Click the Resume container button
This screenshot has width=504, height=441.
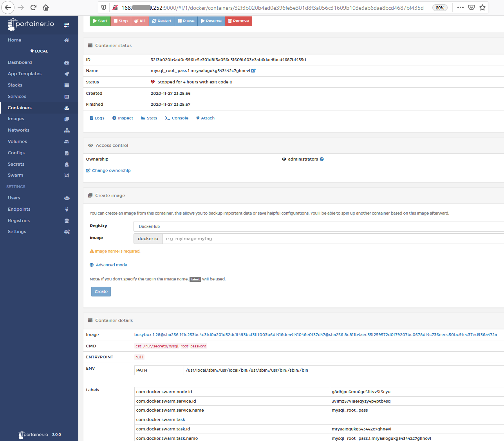[211, 21]
